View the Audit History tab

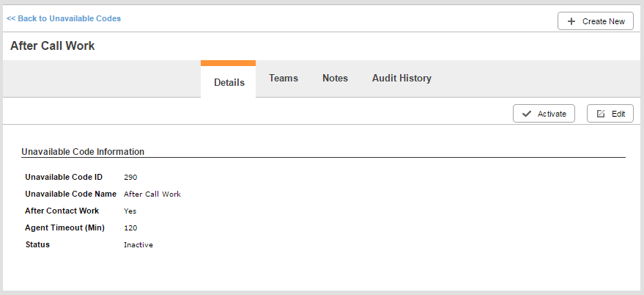tap(401, 78)
